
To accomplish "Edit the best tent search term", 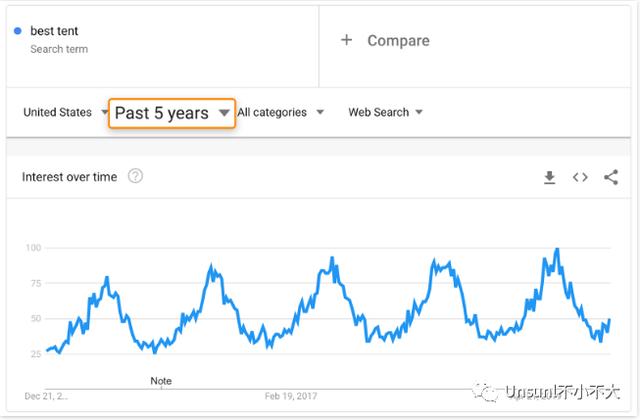I will (x=54, y=31).
